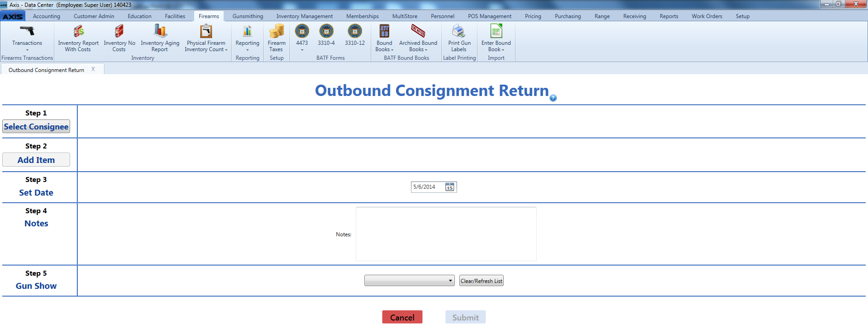Open Inventory No Costs report
Image resolution: width=868 pixels, height=330 pixels.
(119, 38)
